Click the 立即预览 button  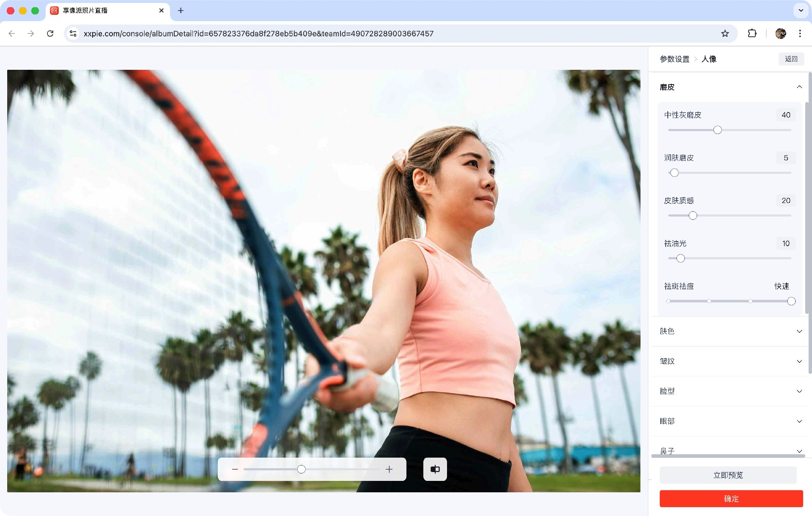tap(728, 475)
